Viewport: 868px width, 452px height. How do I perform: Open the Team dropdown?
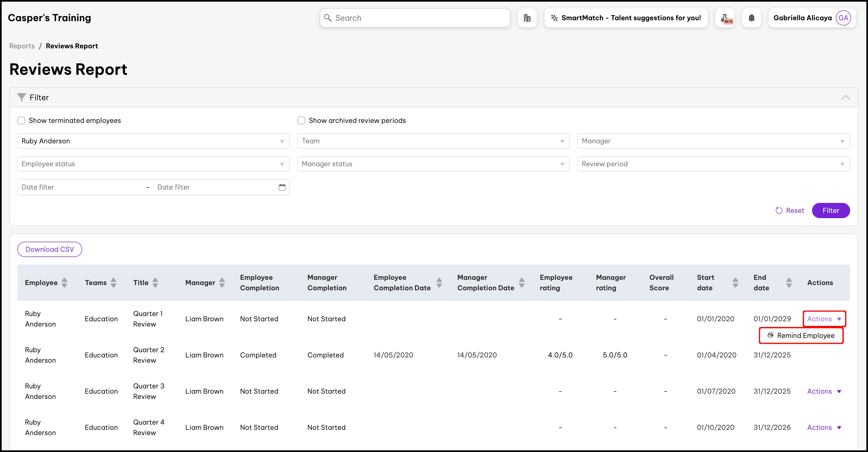tap(433, 141)
